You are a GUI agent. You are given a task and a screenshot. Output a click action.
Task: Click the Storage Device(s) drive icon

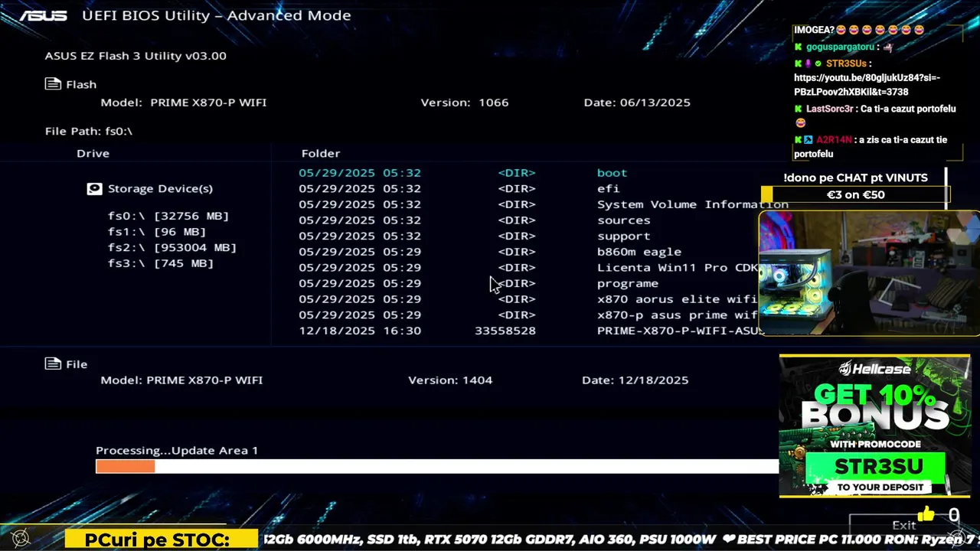94,188
